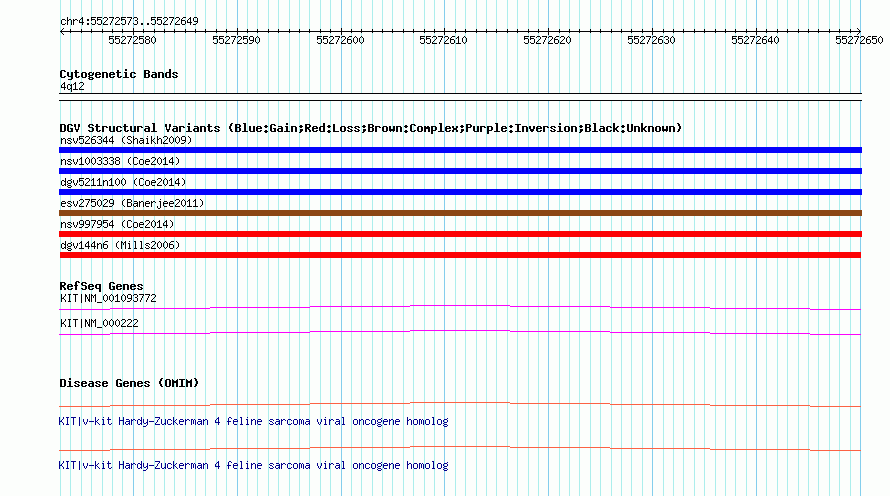Click the dgv5211n100 (Coe2014) label
890x496 pixels.
(123, 182)
